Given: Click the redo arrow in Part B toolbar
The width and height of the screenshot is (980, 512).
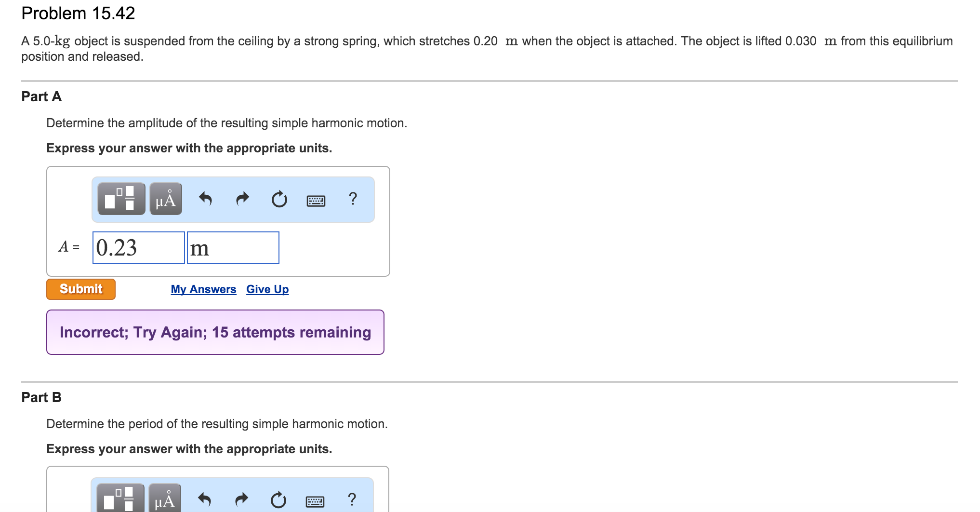Looking at the screenshot, I should click(241, 499).
